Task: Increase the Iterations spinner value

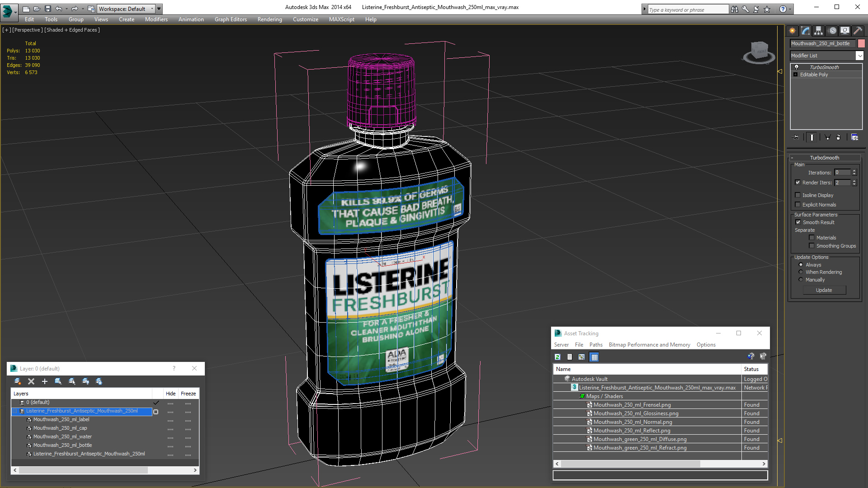Action: click(x=854, y=171)
